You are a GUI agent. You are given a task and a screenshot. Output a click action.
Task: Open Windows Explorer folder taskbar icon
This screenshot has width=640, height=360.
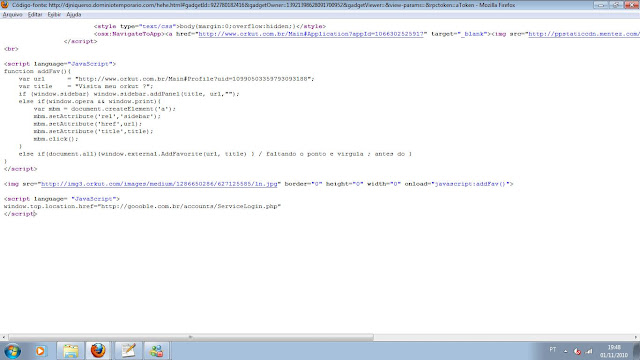coord(70,351)
